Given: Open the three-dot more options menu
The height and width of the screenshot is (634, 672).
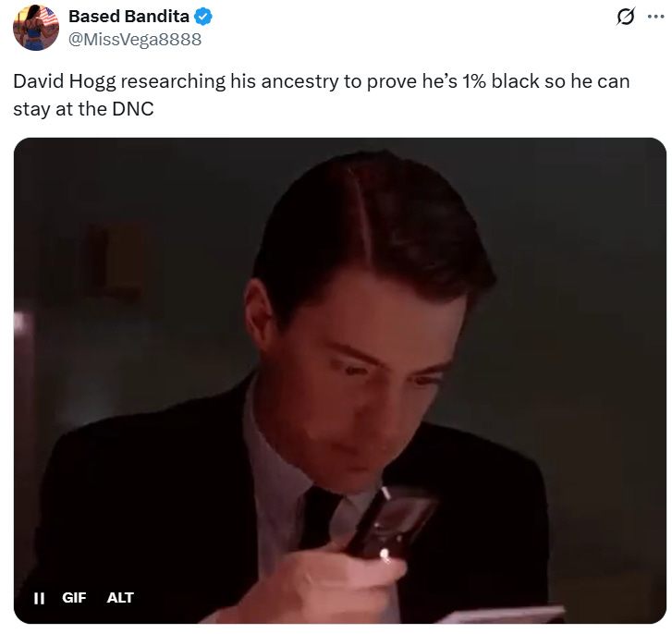Looking at the screenshot, I should (x=655, y=17).
